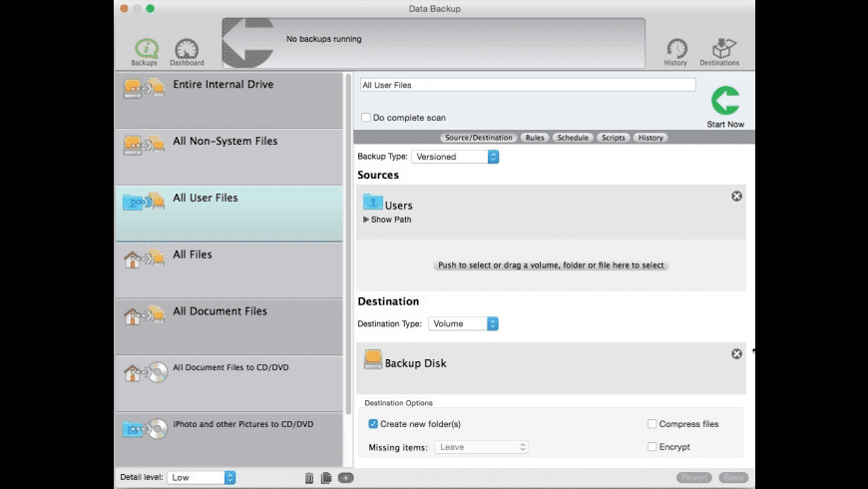This screenshot has height=489, width=868.
Task: Add a new backup set with plus
Action: click(x=345, y=477)
